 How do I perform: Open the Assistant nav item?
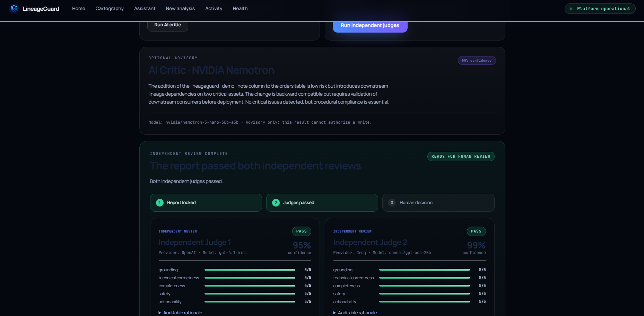click(x=145, y=8)
